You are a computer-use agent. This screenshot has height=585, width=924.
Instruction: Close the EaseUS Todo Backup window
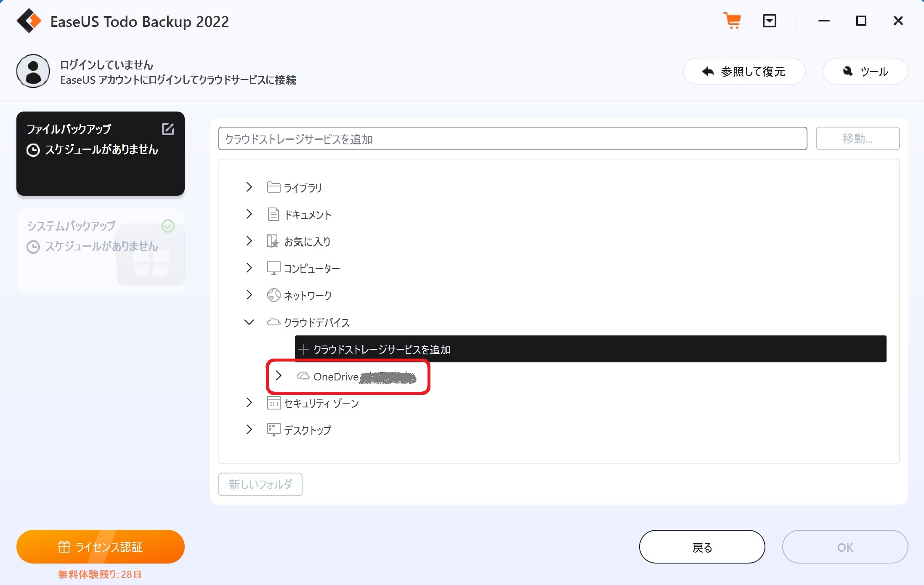[x=898, y=21]
